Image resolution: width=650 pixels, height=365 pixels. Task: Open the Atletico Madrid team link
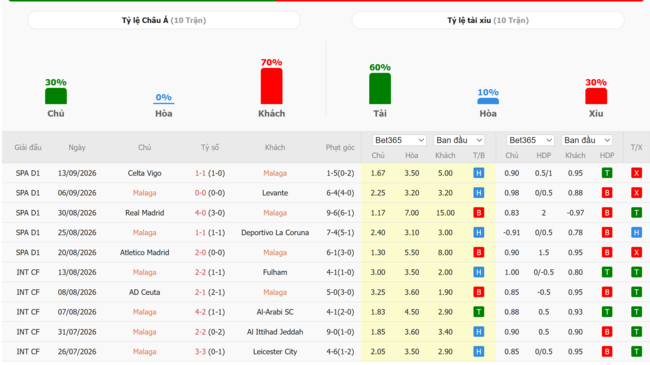144,252
